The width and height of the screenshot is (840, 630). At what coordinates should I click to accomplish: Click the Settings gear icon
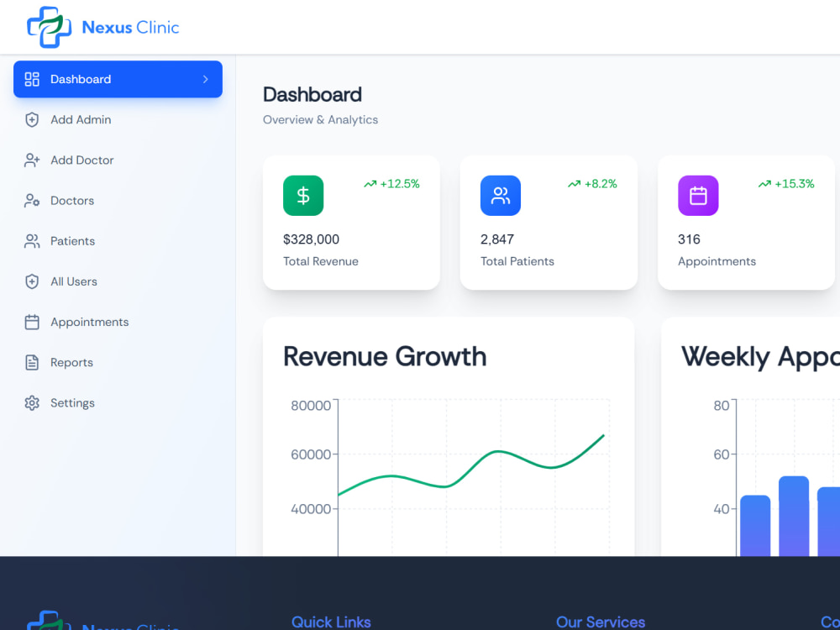[32, 403]
